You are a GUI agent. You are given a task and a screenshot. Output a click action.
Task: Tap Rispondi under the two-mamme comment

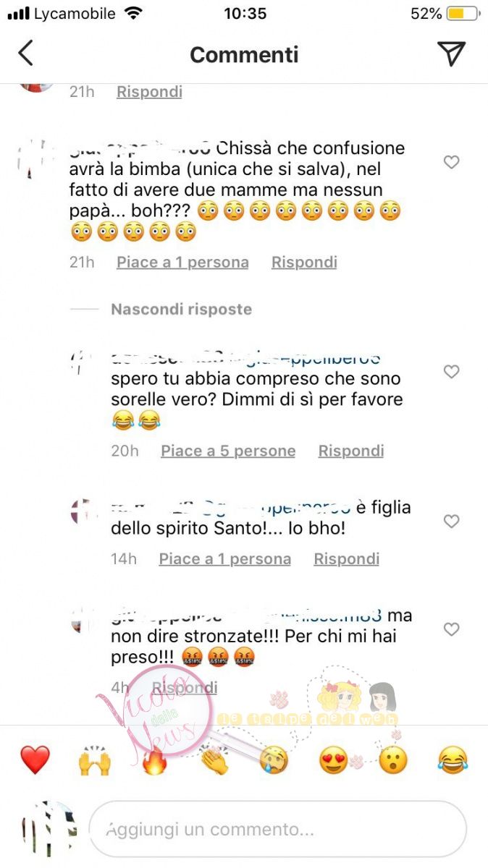304,262
